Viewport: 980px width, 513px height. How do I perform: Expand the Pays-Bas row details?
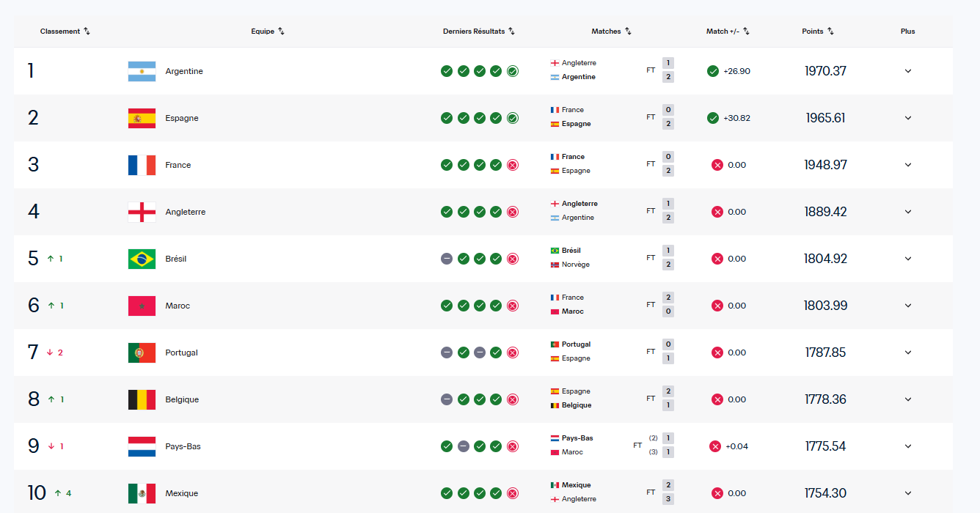[908, 446]
